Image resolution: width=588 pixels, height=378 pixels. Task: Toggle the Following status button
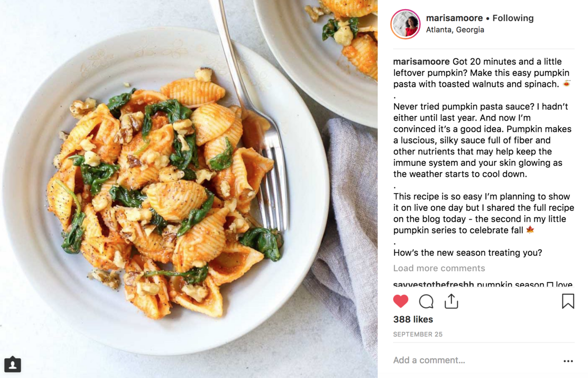tap(513, 18)
